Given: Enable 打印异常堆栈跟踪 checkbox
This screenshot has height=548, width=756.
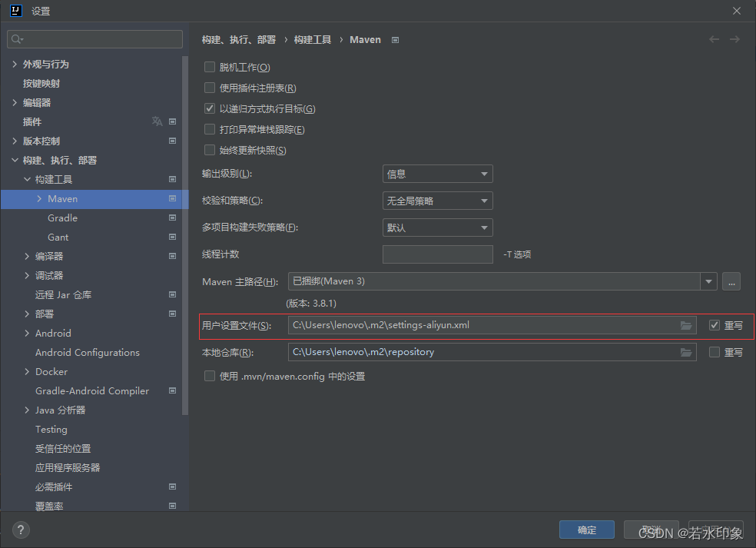Looking at the screenshot, I should click(x=209, y=129).
